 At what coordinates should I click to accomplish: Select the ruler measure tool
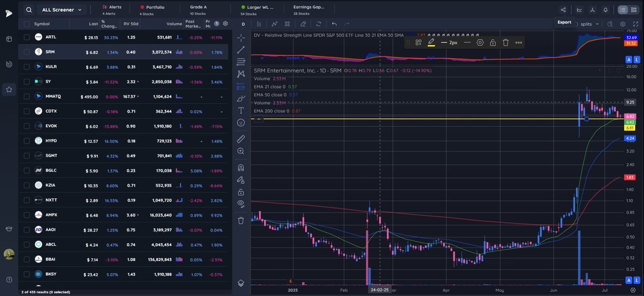tap(241, 139)
